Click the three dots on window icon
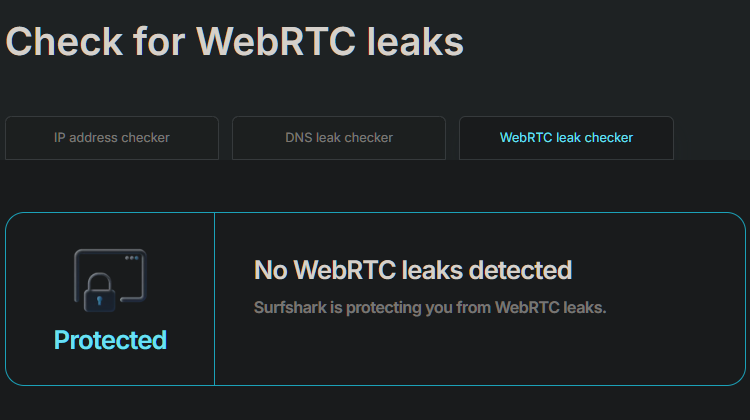Screen dimensions: 750x420 coord(132,258)
